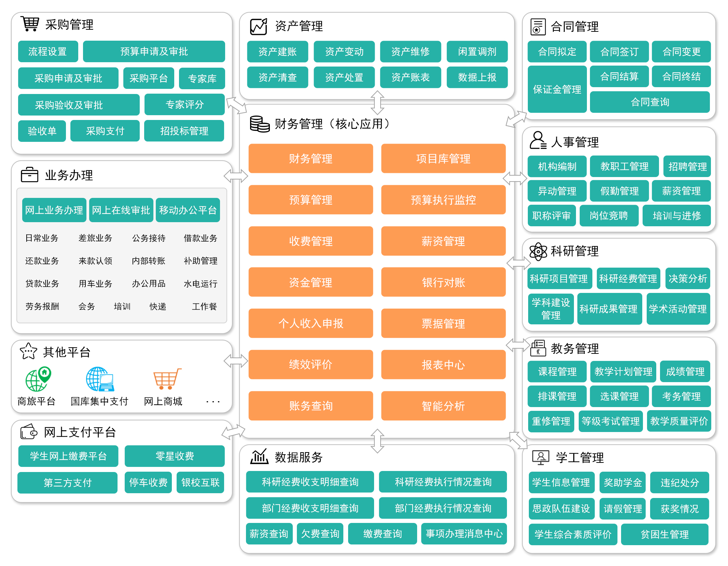Screen dimensions: 728x566
Task: Click the 水电运行 text entry
Action: [201, 284]
